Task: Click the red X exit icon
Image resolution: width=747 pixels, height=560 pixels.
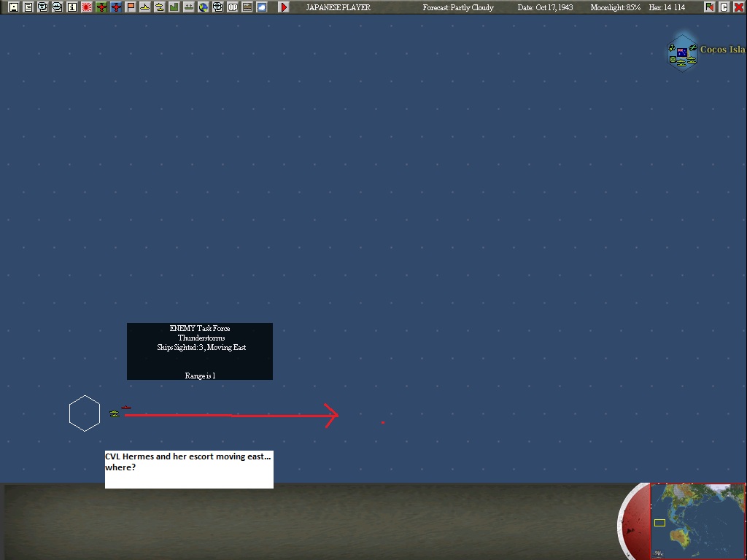Action: [739, 7]
